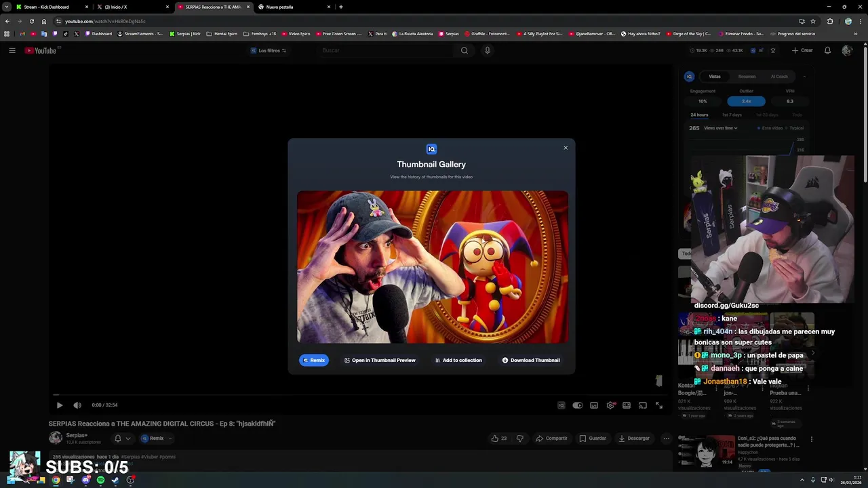
Task: Click the Crear create button
Action: click(802, 50)
